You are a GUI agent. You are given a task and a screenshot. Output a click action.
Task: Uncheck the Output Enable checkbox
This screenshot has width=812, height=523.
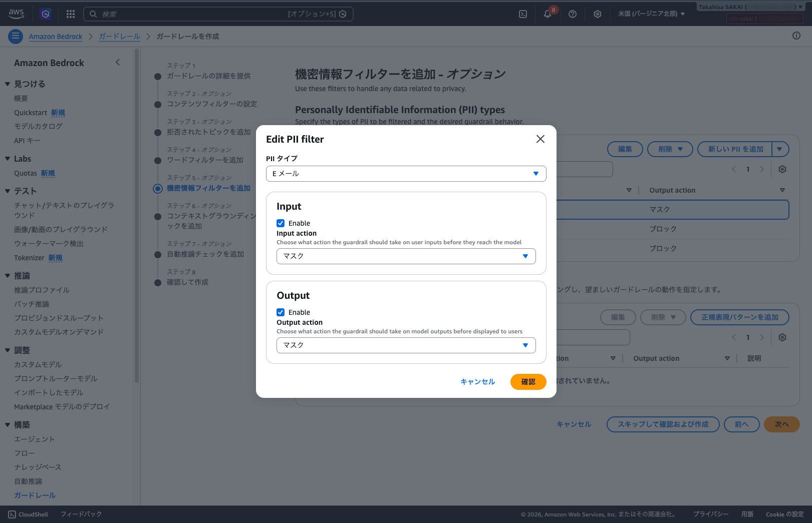(x=281, y=312)
